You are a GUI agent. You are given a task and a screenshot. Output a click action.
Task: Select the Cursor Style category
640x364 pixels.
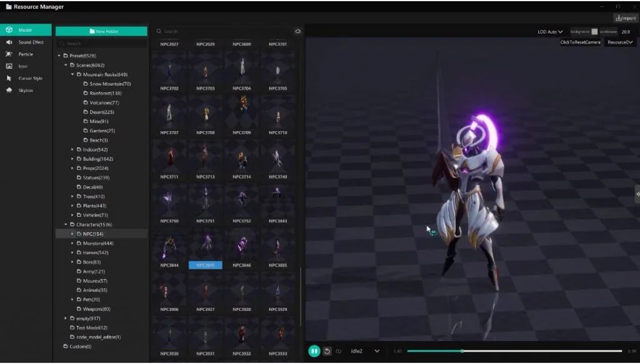coord(25,78)
